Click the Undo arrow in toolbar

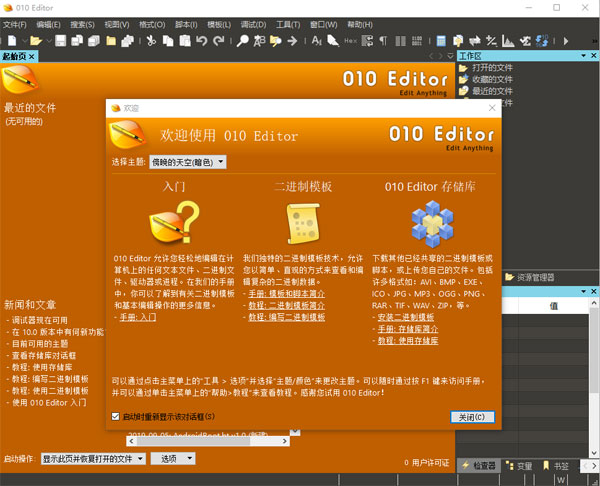(201, 40)
